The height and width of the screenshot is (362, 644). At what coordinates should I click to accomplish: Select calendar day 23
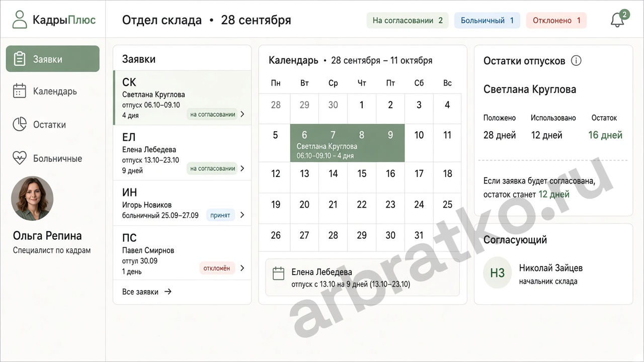390,205
